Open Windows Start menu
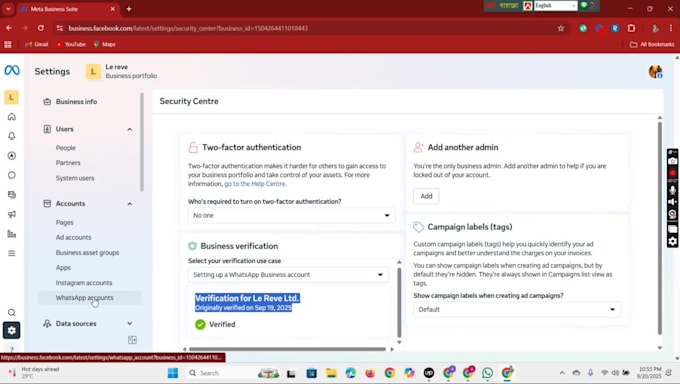This screenshot has height=384, width=680. coord(173,373)
